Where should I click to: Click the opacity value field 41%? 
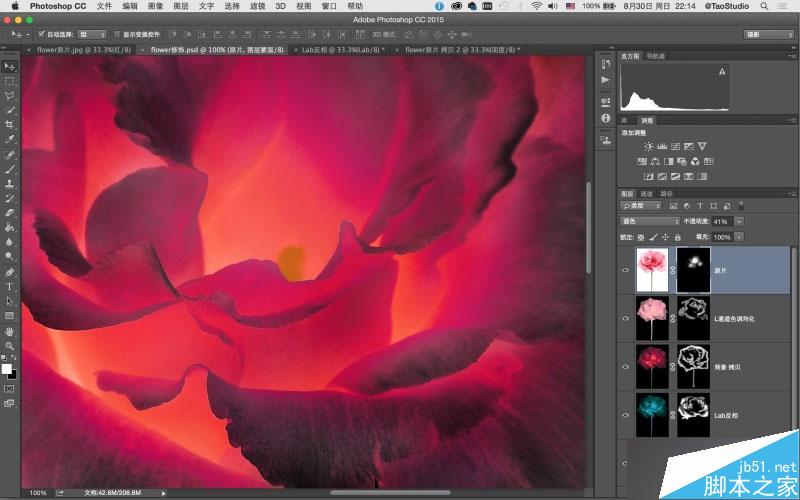click(x=722, y=221)
